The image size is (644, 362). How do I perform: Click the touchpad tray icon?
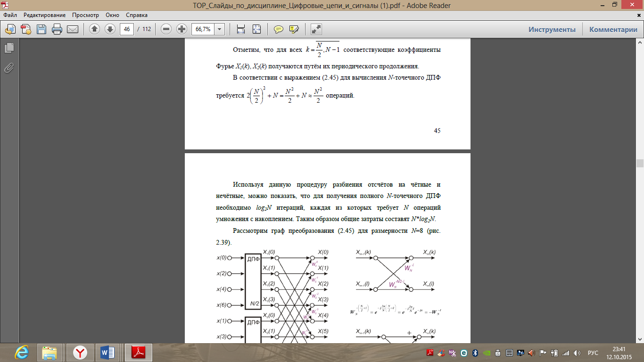point(509,353)
